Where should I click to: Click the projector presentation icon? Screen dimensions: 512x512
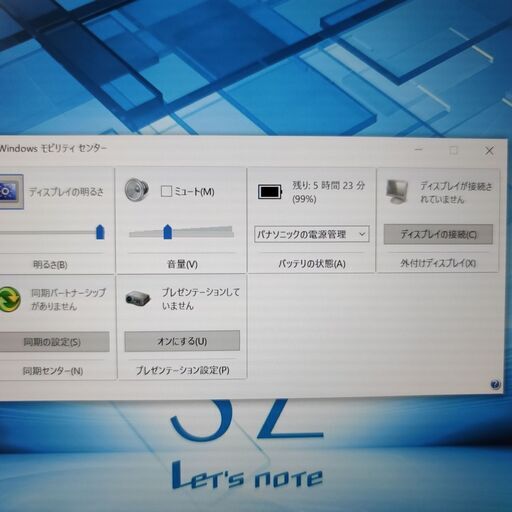[138, 298]
